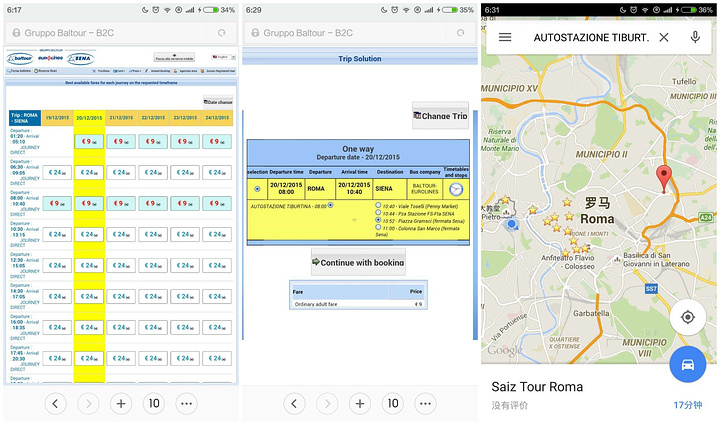Pick €24 fare for 06:30 departure on 19/12/2015

pos(57,173)
